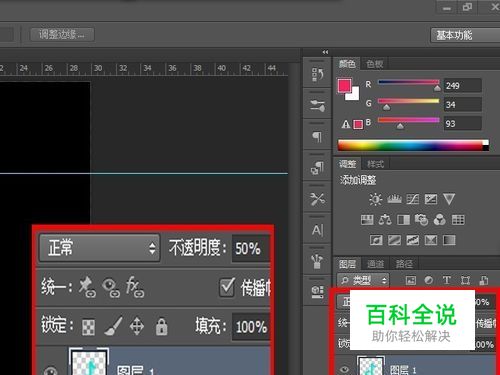Viewport: 500px width, 375px height.
Task: Toggle lock position icon in enlarged view
Action: 137,326
